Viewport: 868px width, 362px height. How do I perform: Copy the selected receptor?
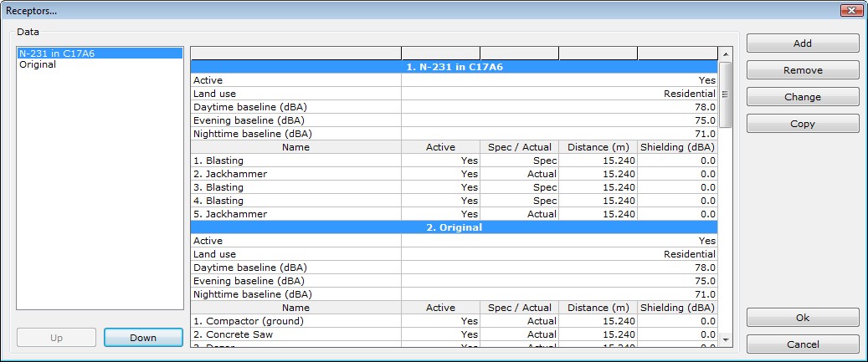click(802, 124)
